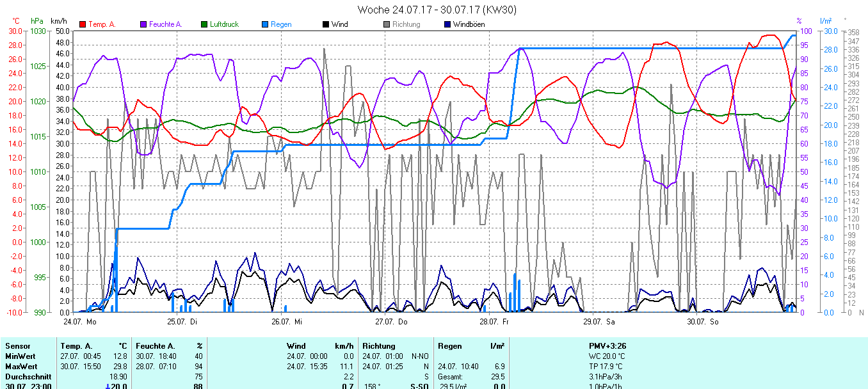Select the 28.07. Fr date marker

(x=494, y=321)
